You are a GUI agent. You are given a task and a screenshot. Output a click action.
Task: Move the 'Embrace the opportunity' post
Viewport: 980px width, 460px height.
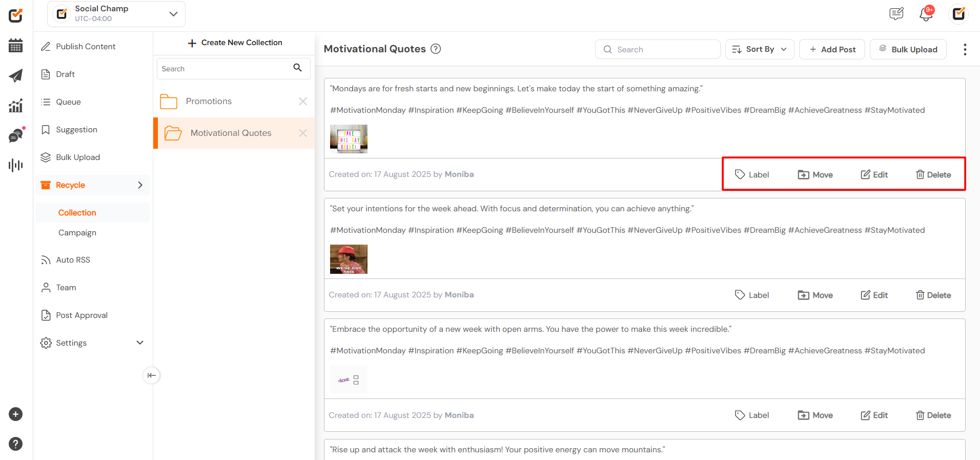815,415
